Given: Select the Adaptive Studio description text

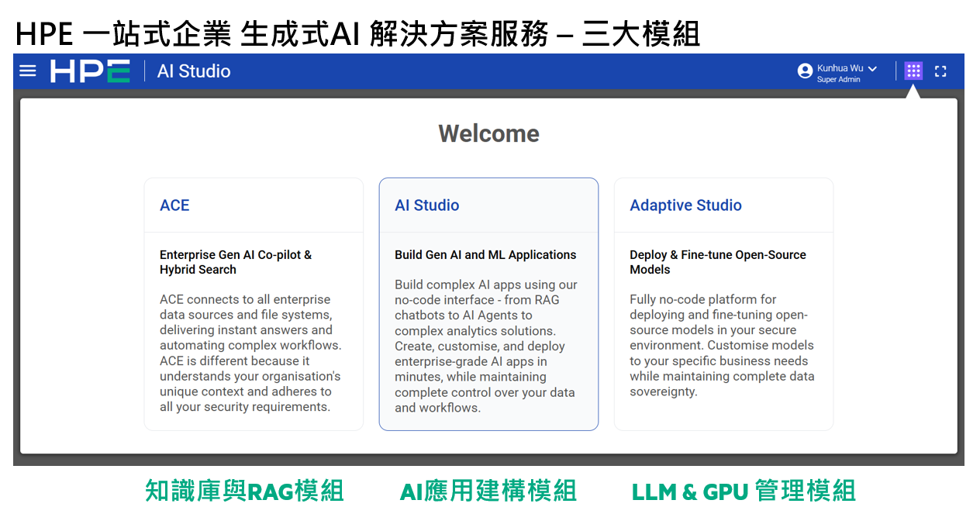Looking at the screenshot, I should [721, 346].
